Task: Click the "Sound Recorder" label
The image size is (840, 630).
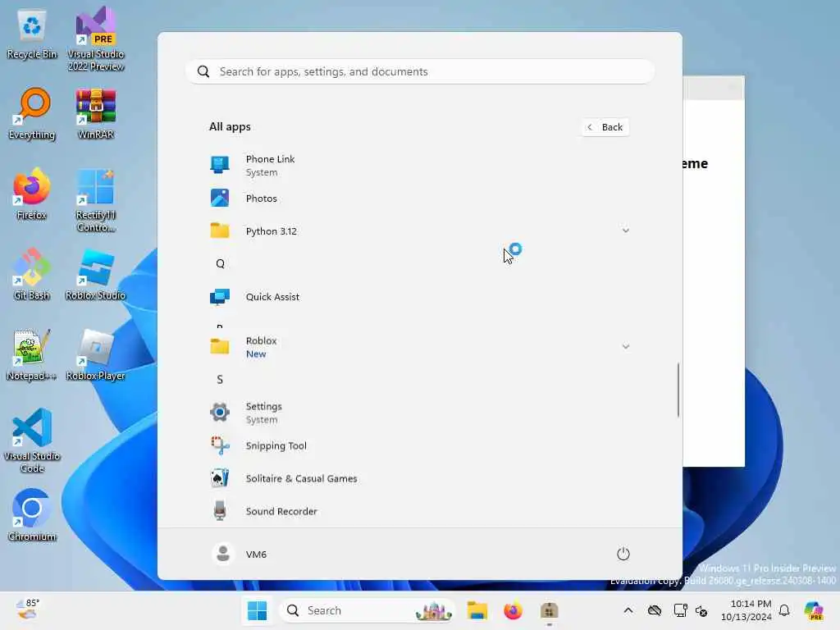Action: click(x=281, y=511)
